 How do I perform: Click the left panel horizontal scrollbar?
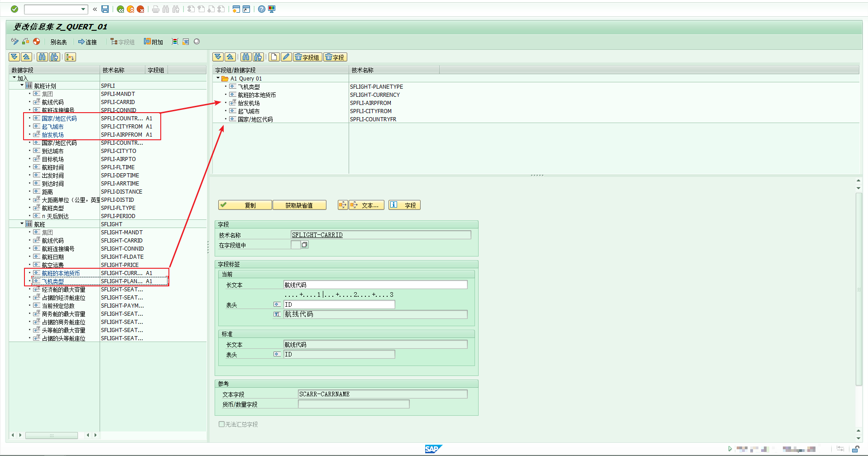(x=51, y=435)
